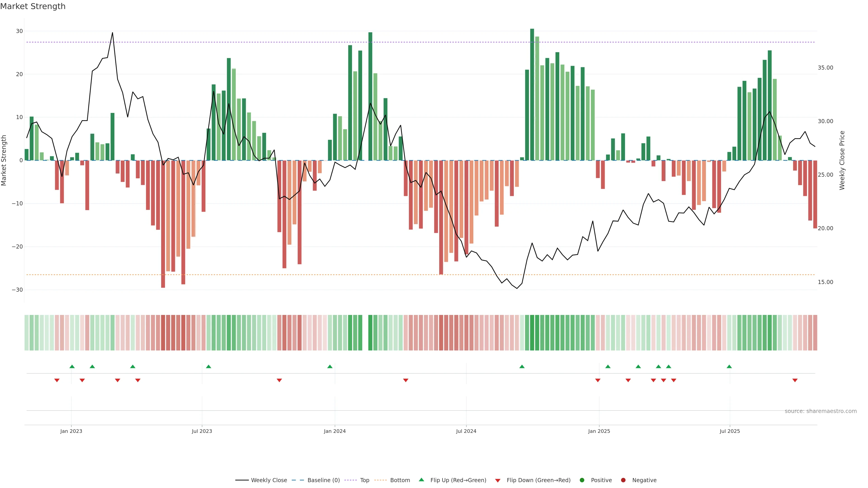Click the flip-up triangle just before Jul 2025
Image resolution: width=868 pixels, height=488 pixels.
729,366
